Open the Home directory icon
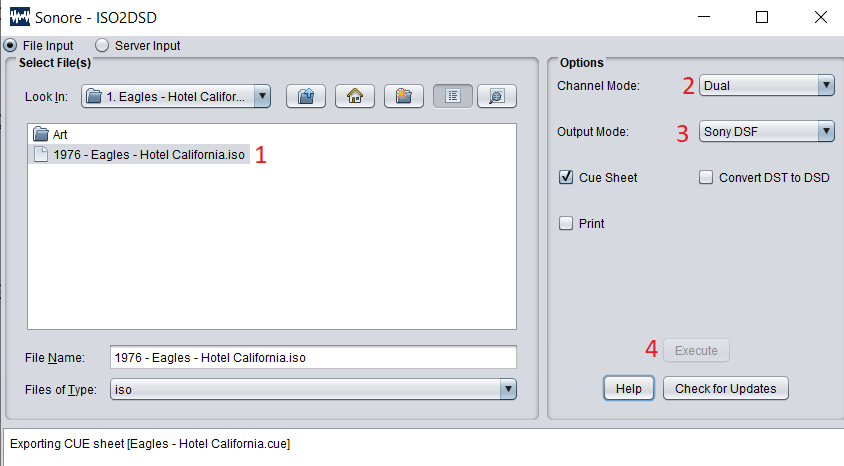The image size is (844, 466). click(355, 96)
